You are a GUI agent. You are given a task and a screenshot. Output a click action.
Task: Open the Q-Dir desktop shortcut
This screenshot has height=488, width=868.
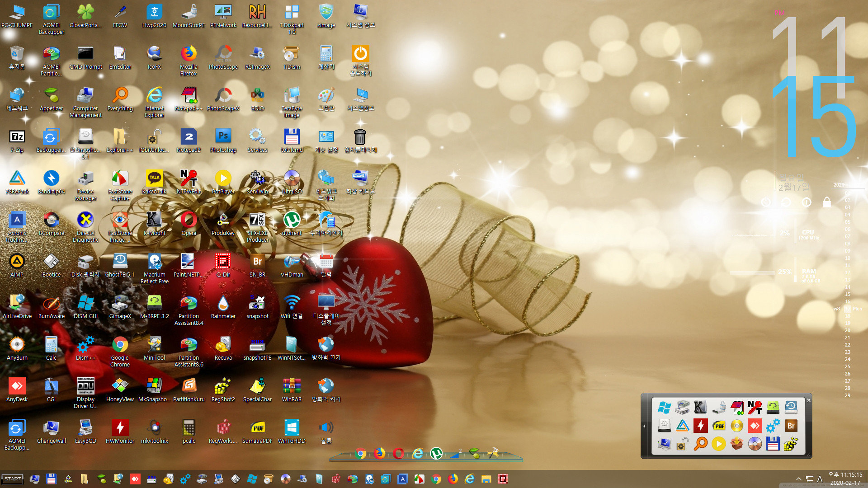pyautogui.click(x=223, y=265)
